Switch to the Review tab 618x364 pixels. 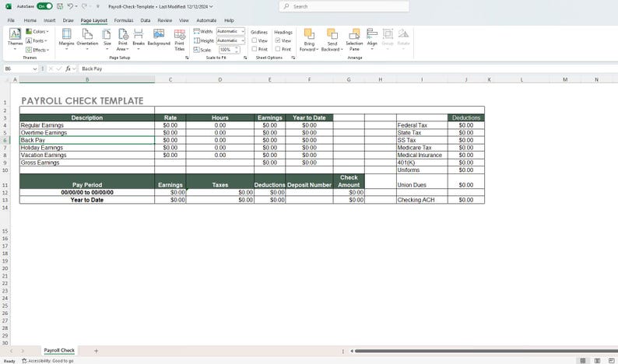click(164, 20)
